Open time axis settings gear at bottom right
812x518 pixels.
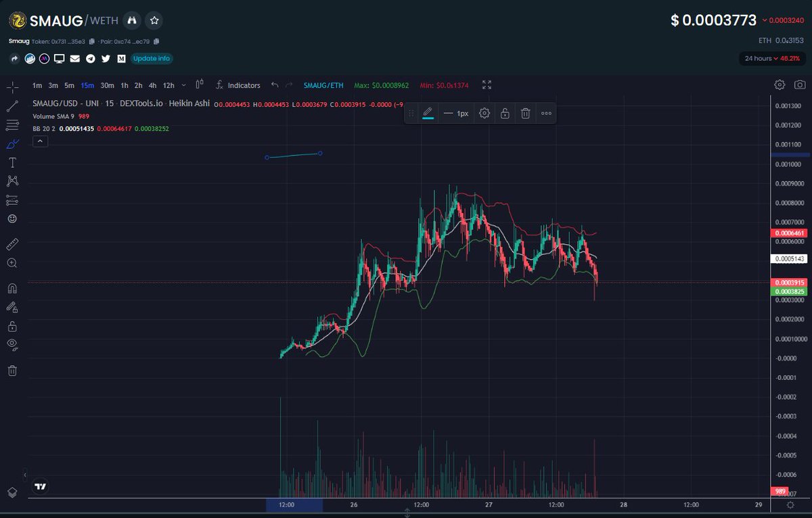tap(790, 505)
